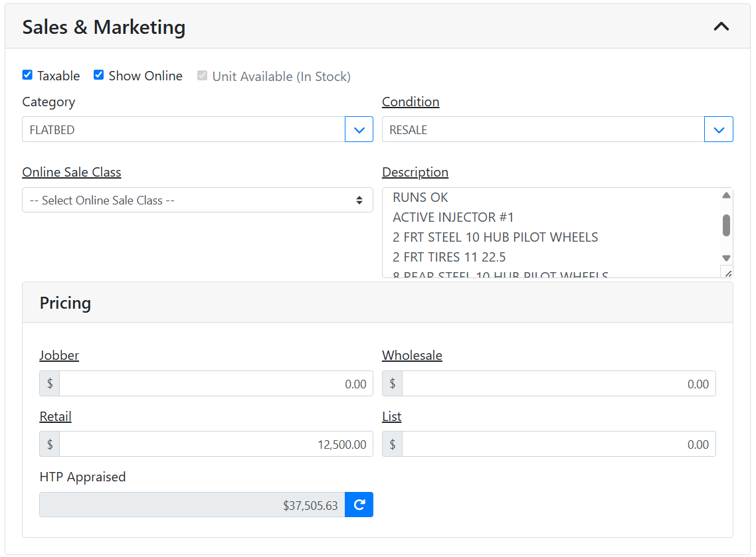Viewport: 756px width, 557px height.
Task: Open the Online Sale Class selector
Action: [x=197, y=200]
